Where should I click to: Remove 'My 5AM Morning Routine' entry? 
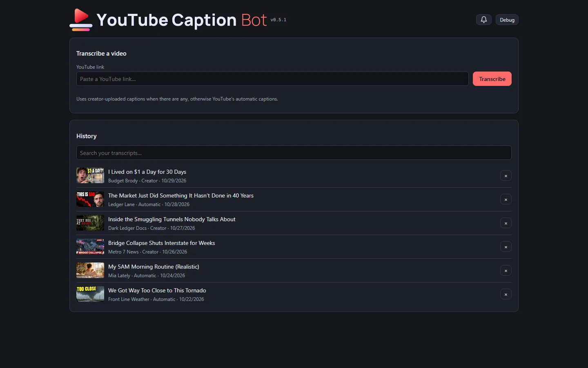(x=506, y=271)
